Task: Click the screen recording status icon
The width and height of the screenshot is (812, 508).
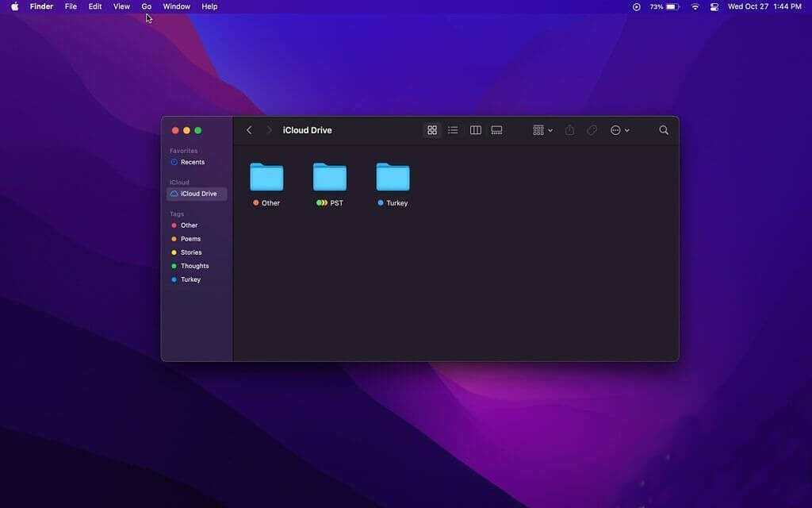Action: coord(637,6)
